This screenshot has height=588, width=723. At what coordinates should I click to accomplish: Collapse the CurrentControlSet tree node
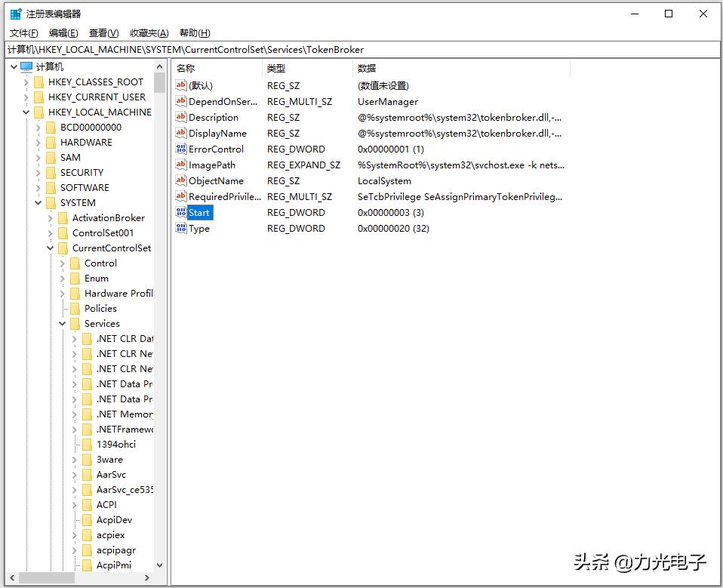[50, 248]
